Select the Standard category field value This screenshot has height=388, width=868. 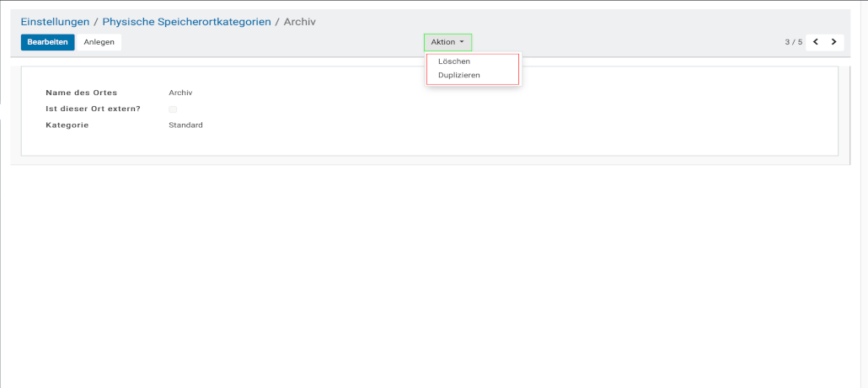(185, 125)
